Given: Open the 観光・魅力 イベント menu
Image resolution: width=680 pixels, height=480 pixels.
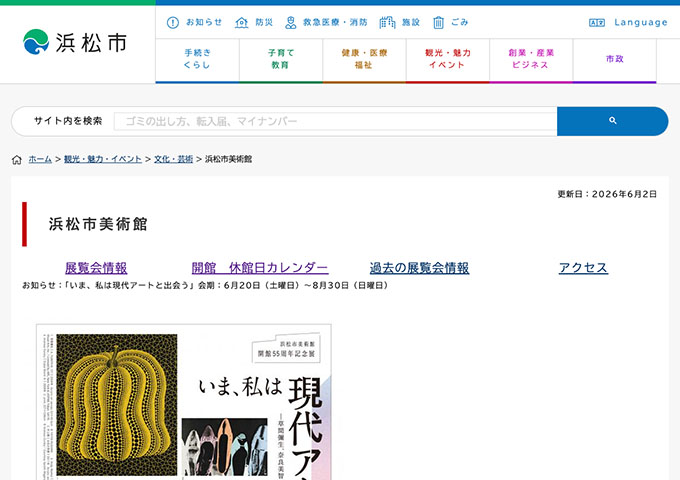Looking at the screenshot, I should 448,60.
